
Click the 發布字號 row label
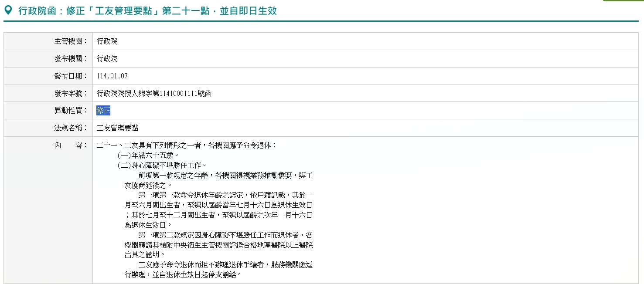[71, 94]
